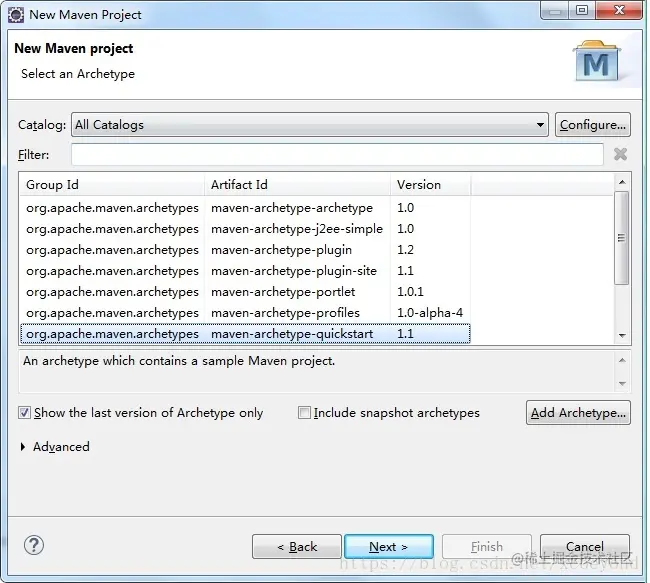Click the Configure... button
Image resolution: width=650 pixels, height=583 pixels.
[x=593, y=125]
